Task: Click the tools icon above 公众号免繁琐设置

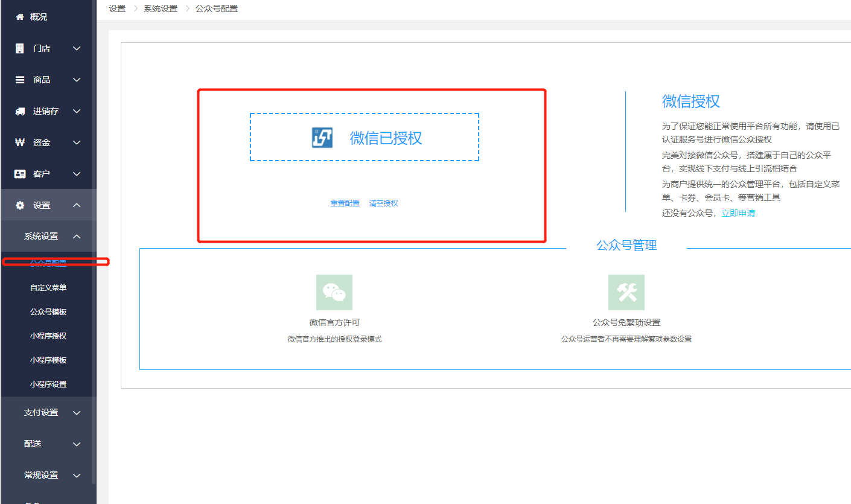Action: 626,292
